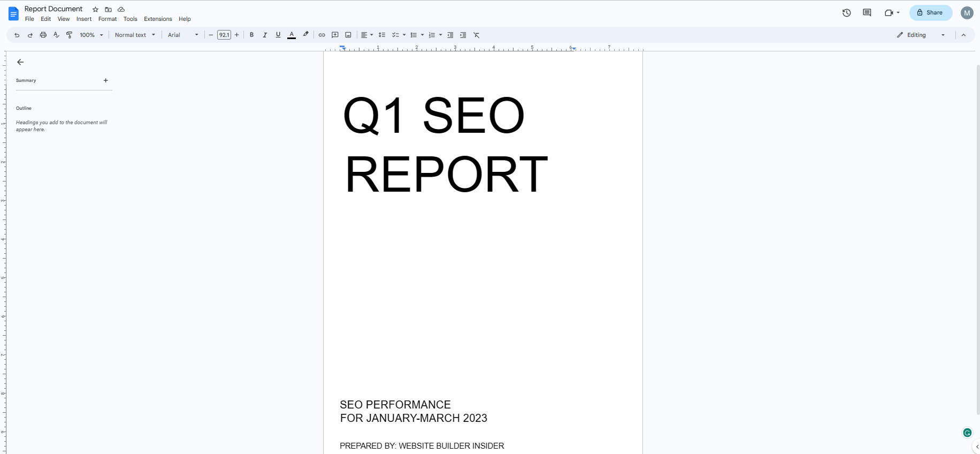Screen dimensions: 980x454
Task: Open the comment history icon
Action: pyautogui.click(x=867, y=13)
